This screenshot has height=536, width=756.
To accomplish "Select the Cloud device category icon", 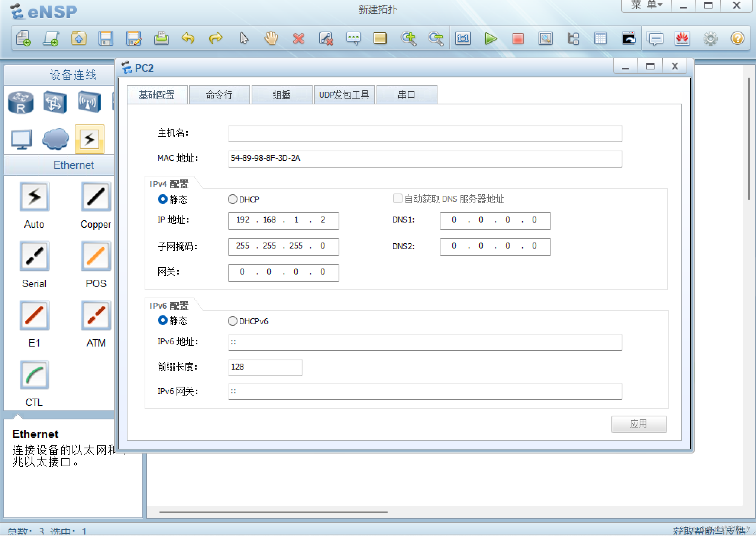I will click(55, 139).
